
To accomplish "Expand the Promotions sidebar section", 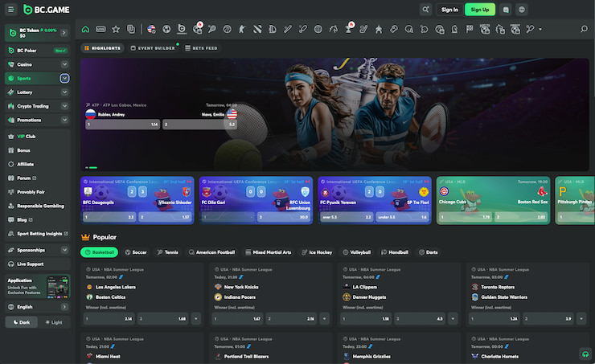I will 64,120.
